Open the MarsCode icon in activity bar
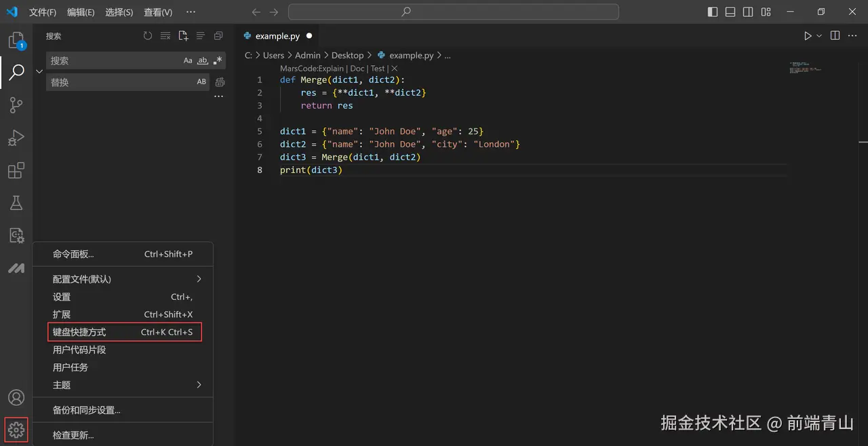This screenshot has height=446, width=868. tap(16, 268)
